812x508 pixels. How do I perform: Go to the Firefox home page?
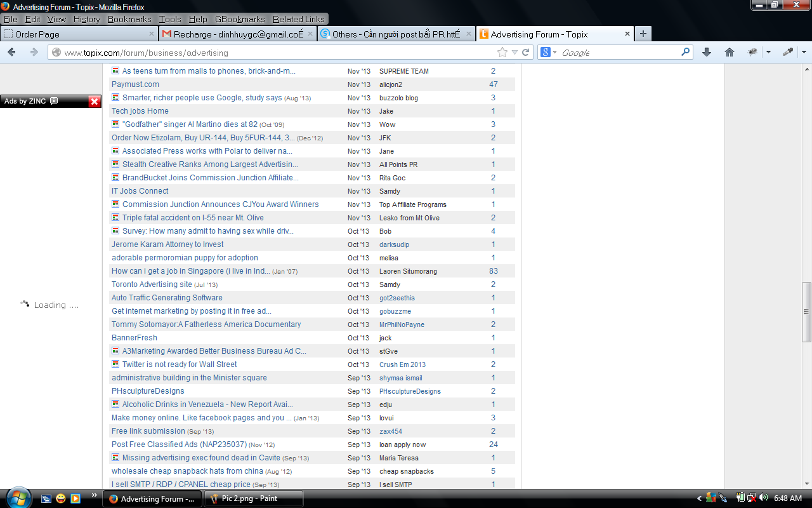[x=730, y=53]
